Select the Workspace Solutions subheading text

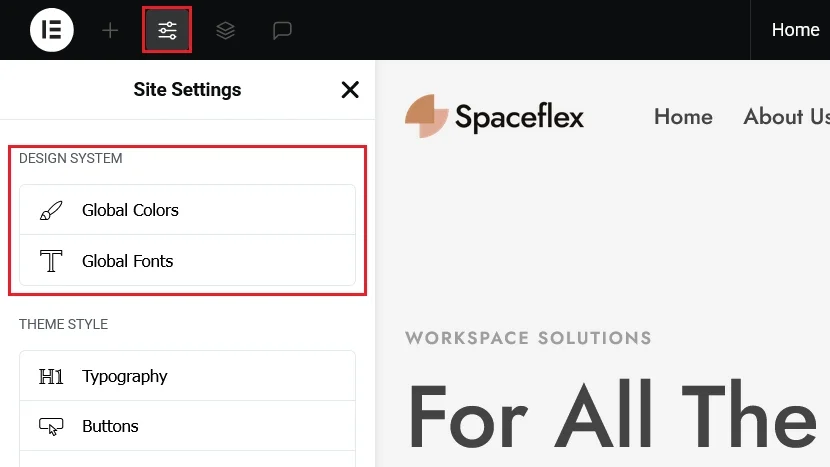point(528,338)
